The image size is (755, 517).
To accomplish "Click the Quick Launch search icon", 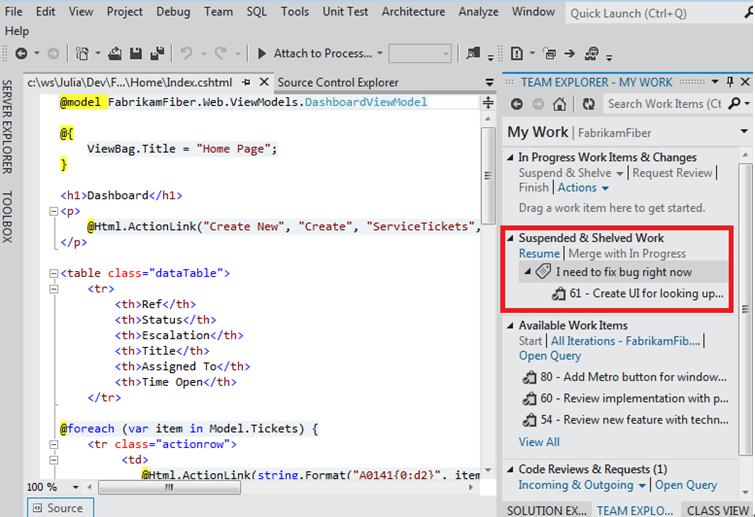I will click(x=749, y=13).
